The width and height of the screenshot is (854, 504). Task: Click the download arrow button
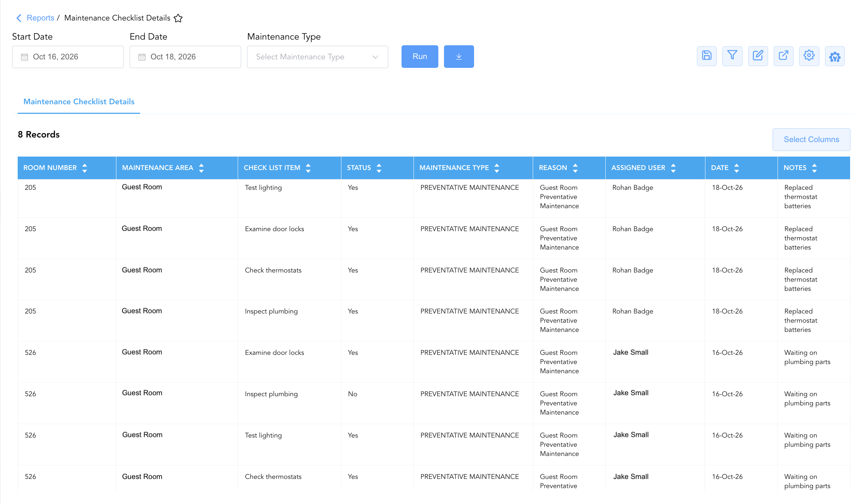459,57
